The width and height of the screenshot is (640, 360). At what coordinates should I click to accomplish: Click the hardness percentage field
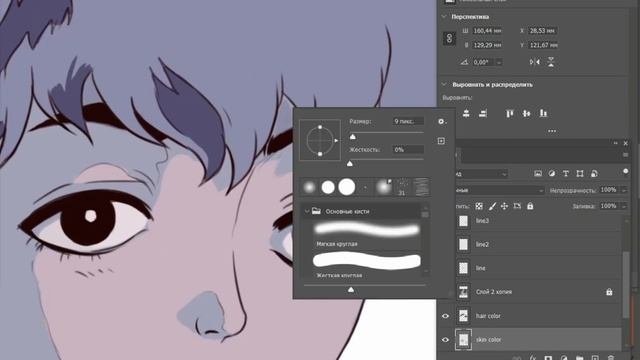click(408, 150)
